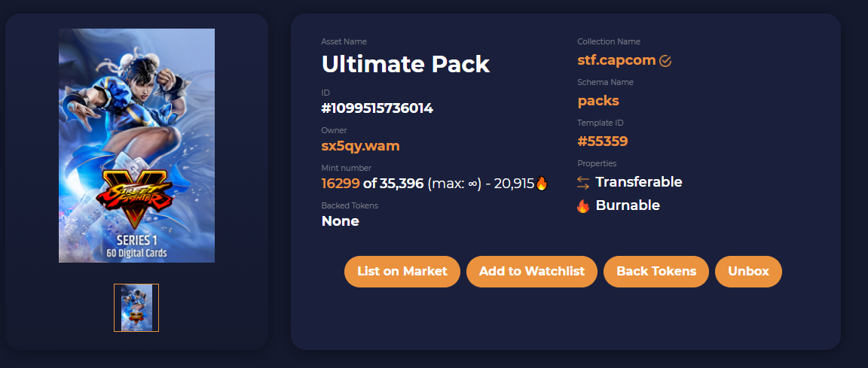Open the stf.capcom collection link
Viewport: 868px width, 368px height.
pyautogui.click(x=616, y=60)
